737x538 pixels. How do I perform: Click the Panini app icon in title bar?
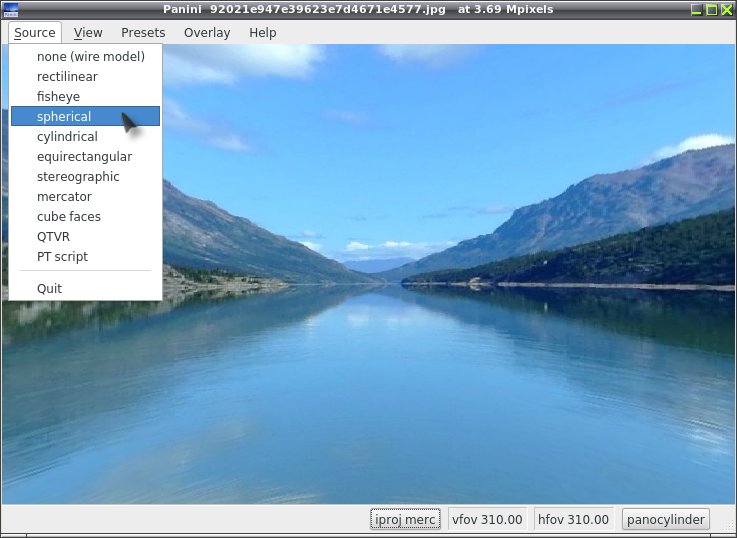coord(10,9)
